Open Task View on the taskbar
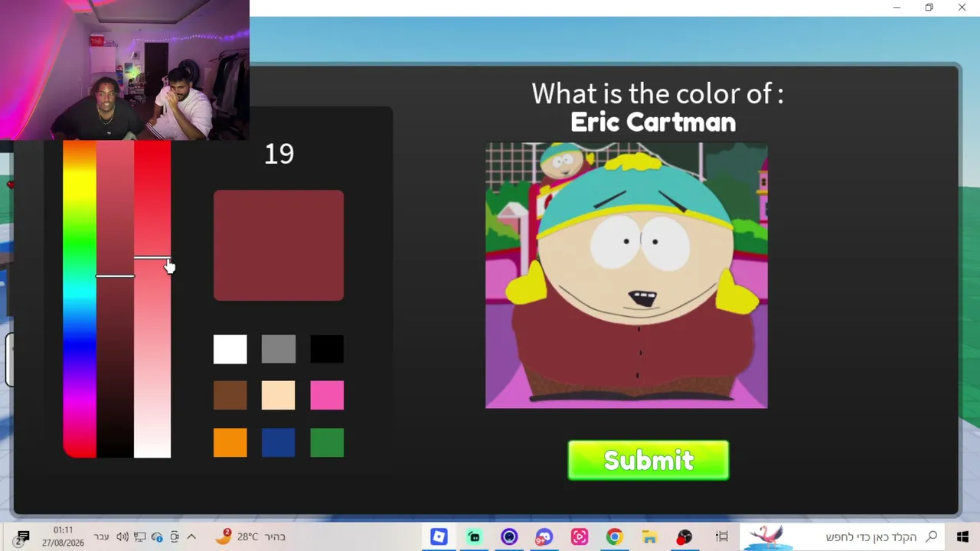Screen dimensions: 980x551 [722, 537]
